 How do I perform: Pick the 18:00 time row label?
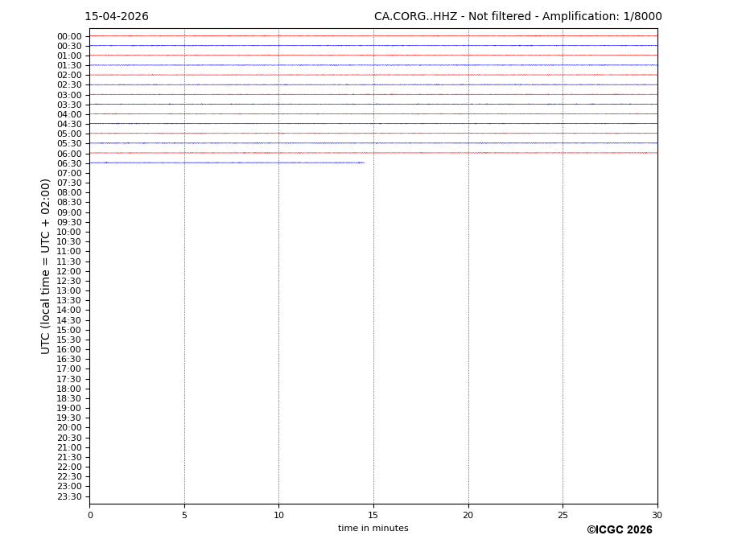tap(69, 389)
